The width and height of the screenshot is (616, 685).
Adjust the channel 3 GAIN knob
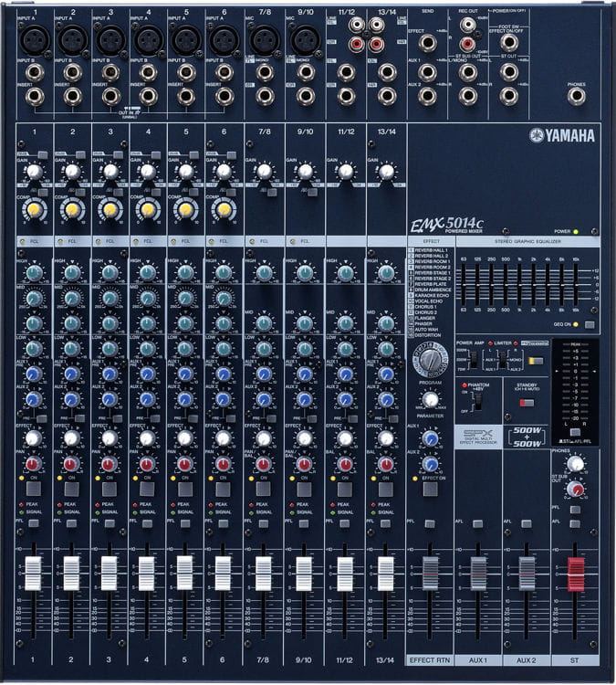point(110,171)
